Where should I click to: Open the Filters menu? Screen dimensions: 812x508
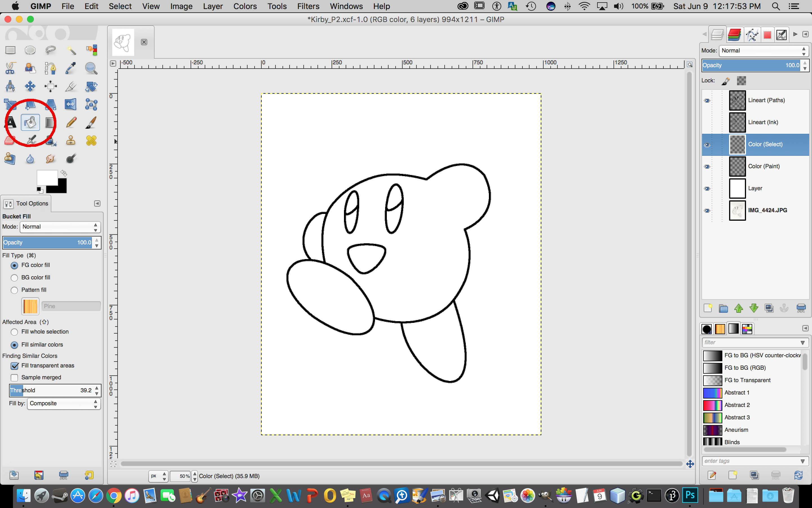click(x=308, y=6)
